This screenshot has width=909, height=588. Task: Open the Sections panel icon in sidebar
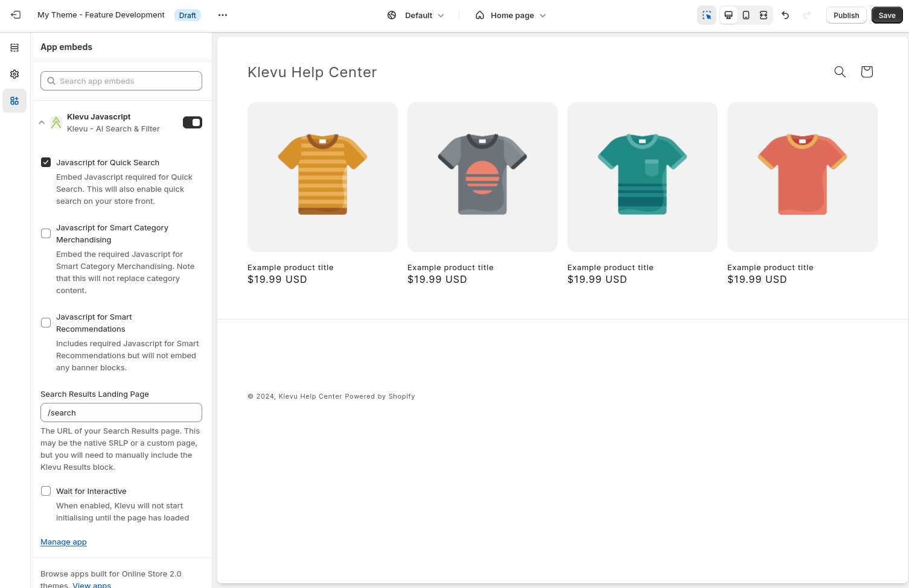coord(14,48)
